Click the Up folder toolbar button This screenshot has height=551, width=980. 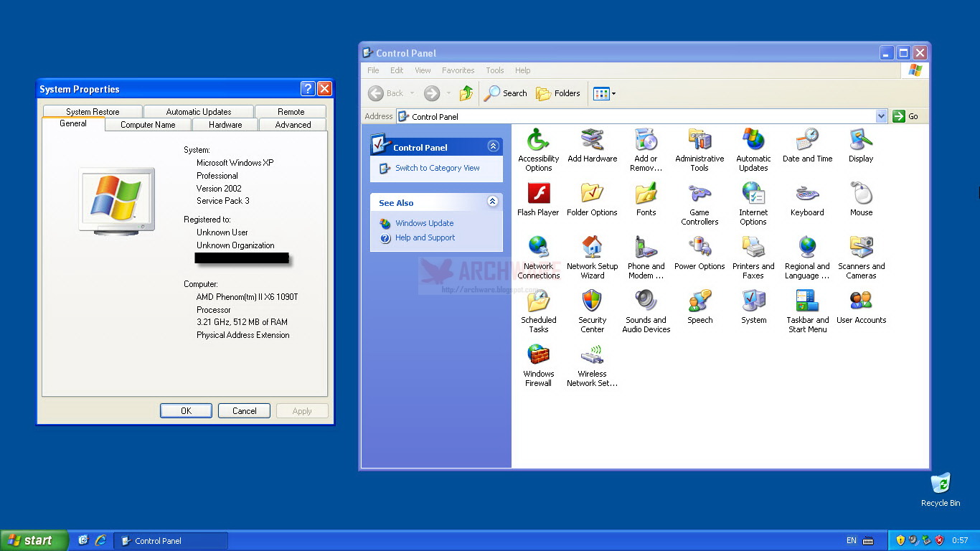pos(466,93)
